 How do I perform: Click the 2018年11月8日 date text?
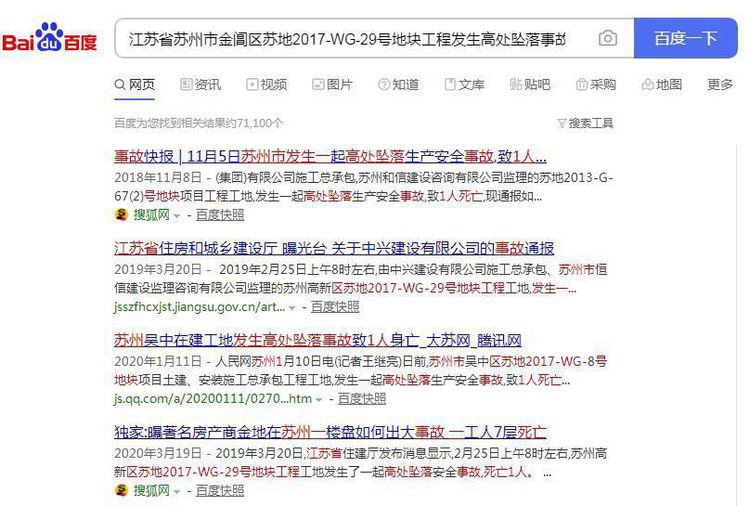(x=158, y=177)
